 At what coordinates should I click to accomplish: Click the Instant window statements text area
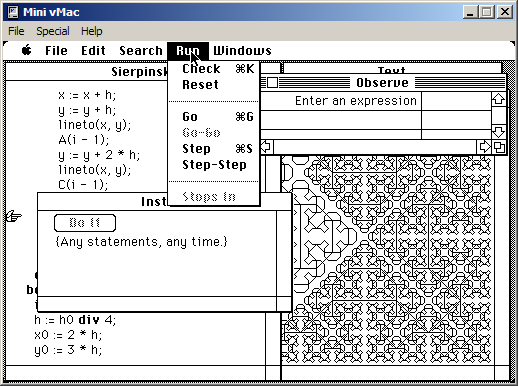coord(157,253)
